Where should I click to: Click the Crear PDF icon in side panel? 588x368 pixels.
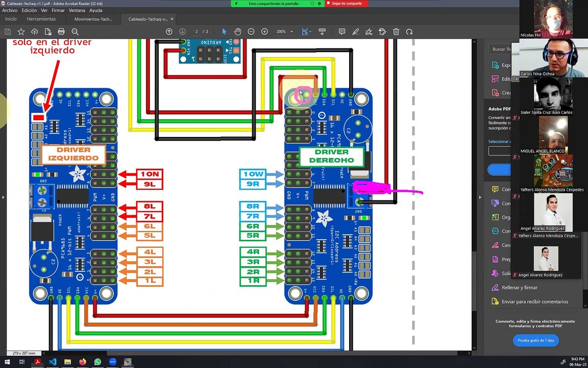pyautogui.click(x=495, y=93)
